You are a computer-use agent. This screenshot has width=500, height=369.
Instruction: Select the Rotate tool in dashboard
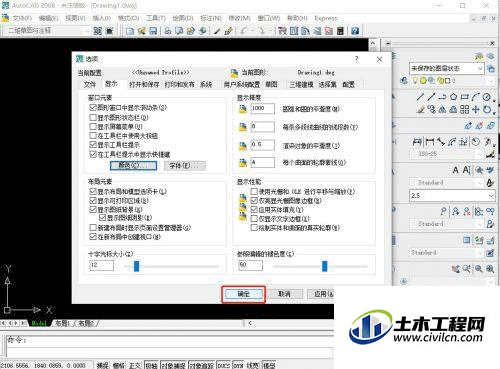[487, 109]
